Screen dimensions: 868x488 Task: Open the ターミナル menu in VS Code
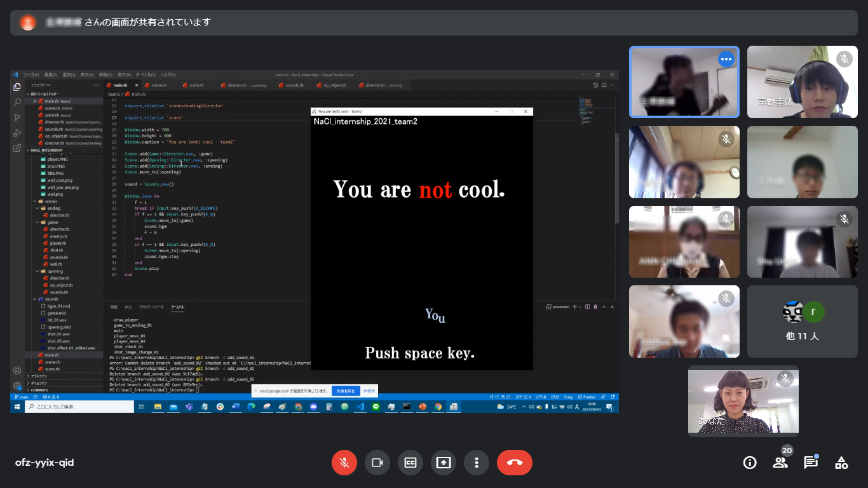click(146, 74)
